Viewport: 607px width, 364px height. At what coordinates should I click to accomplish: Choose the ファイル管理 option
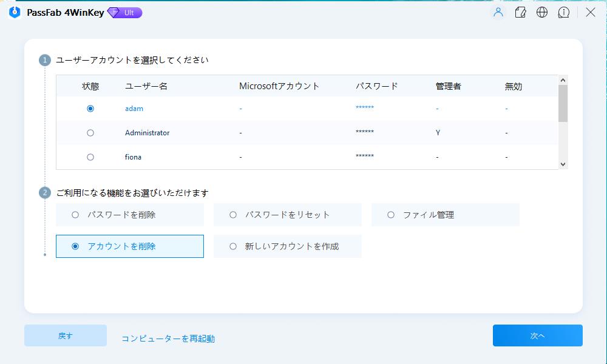[391, 215]
